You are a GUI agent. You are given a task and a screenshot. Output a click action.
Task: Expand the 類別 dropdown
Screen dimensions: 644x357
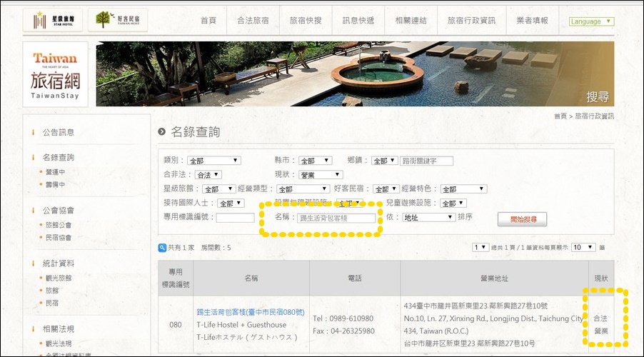(214, 161)
